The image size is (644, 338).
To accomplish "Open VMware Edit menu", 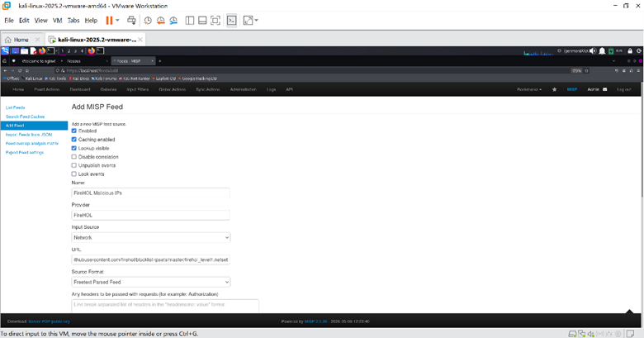I will pyautogui.click(x=24, y=21).
